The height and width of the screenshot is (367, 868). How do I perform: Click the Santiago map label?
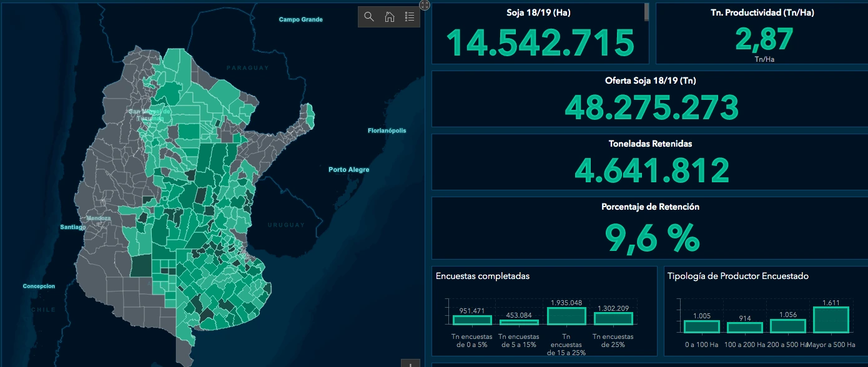click(73, 227)
